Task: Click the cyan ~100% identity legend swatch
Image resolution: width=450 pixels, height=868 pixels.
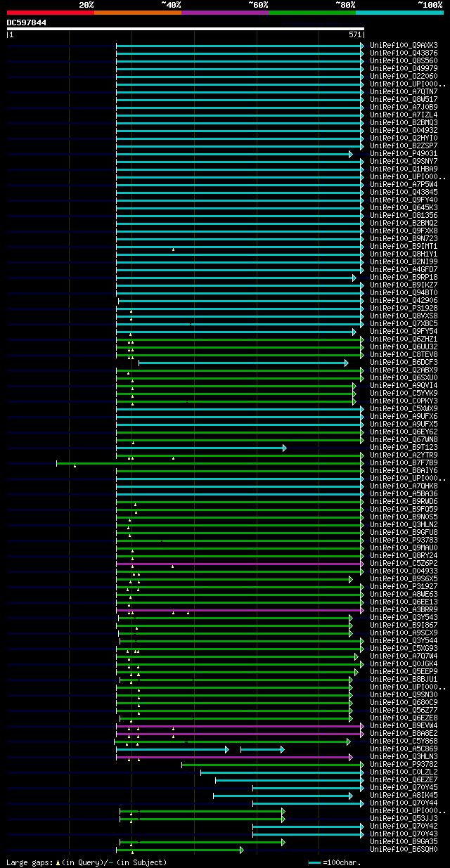Action: (x=399, y=13)
